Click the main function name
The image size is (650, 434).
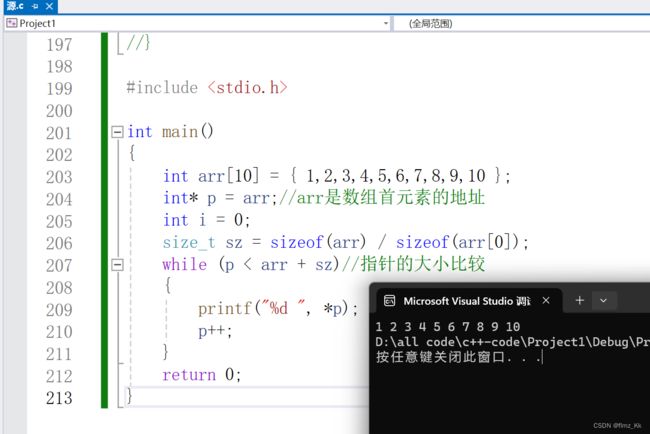click(x=179, y=132)
